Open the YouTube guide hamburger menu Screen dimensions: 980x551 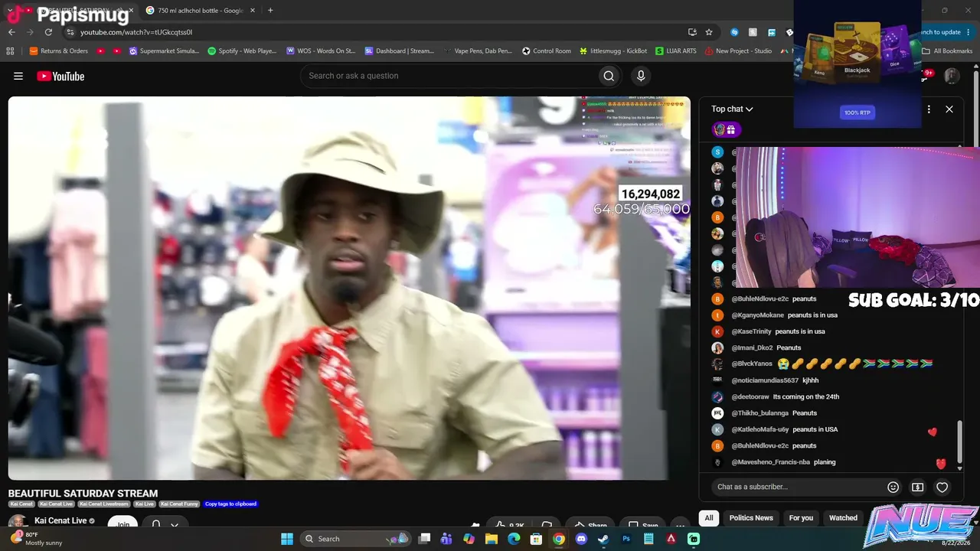point(18,76)
